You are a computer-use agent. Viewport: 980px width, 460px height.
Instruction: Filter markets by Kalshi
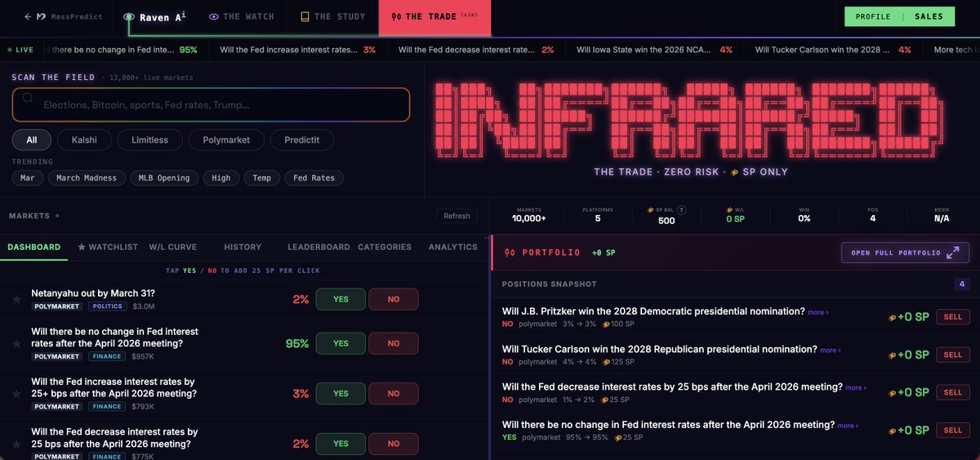(x=83, y=140)
